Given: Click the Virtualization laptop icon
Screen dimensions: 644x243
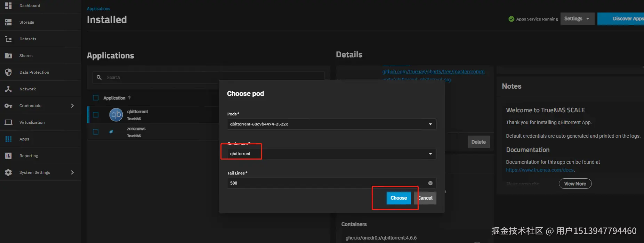Looking at the screenshot, I should click(8, 122).
